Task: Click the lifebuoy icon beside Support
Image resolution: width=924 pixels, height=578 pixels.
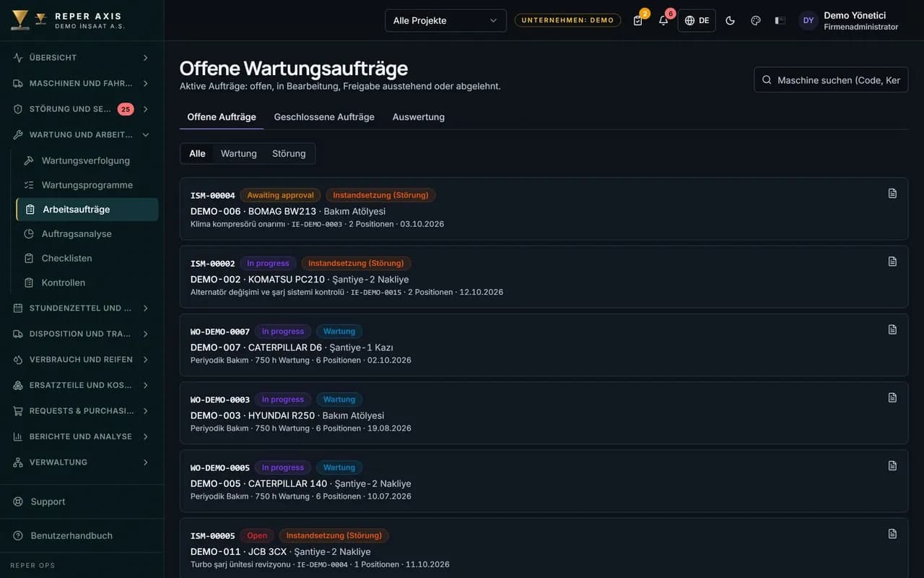Action: pyautogui.click(x=18, y=501)
